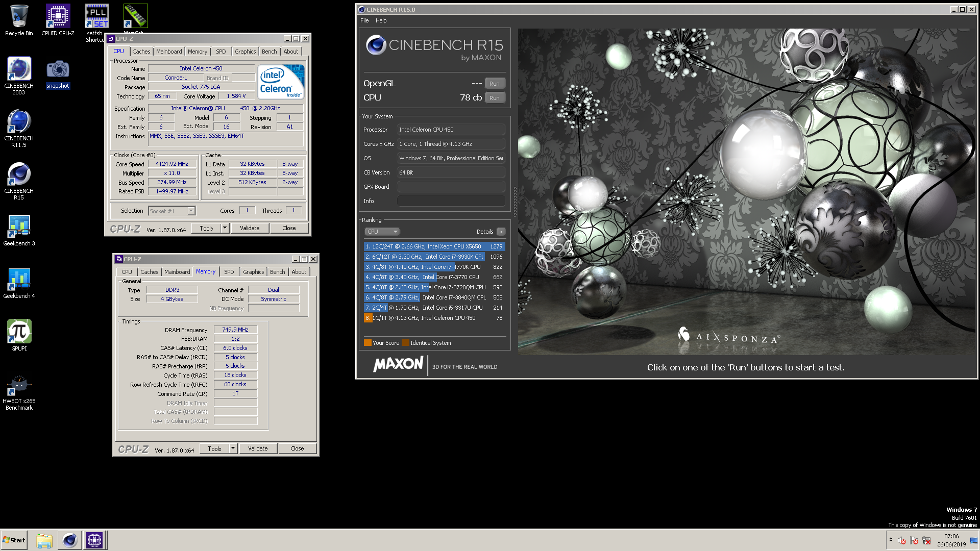Open the Start menu
980x551 pixels.
tap(14, 540)
